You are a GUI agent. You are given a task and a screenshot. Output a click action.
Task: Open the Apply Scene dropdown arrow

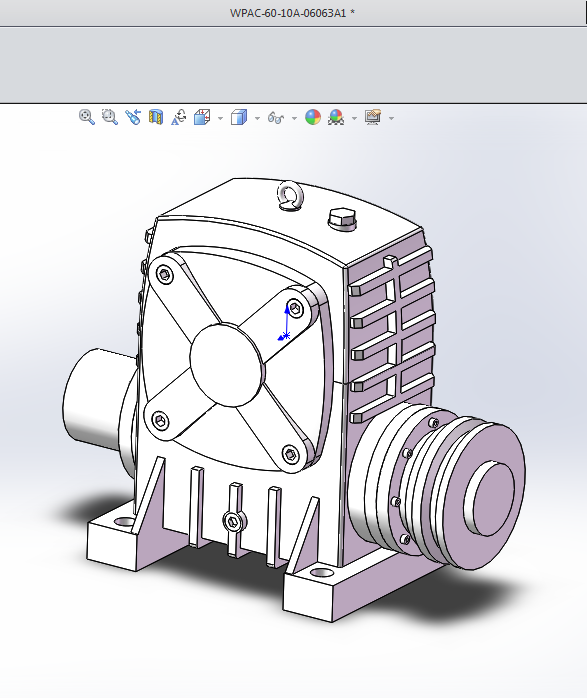[354, 118]
